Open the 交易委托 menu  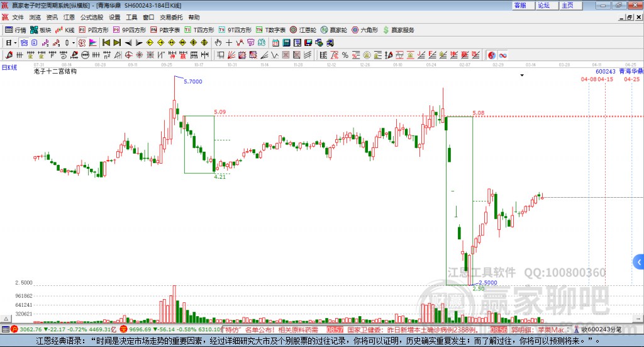(x=171, y=17)
